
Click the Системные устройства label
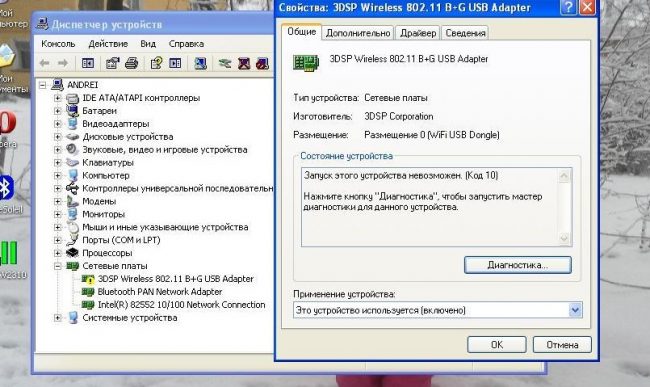pos(130,318)
